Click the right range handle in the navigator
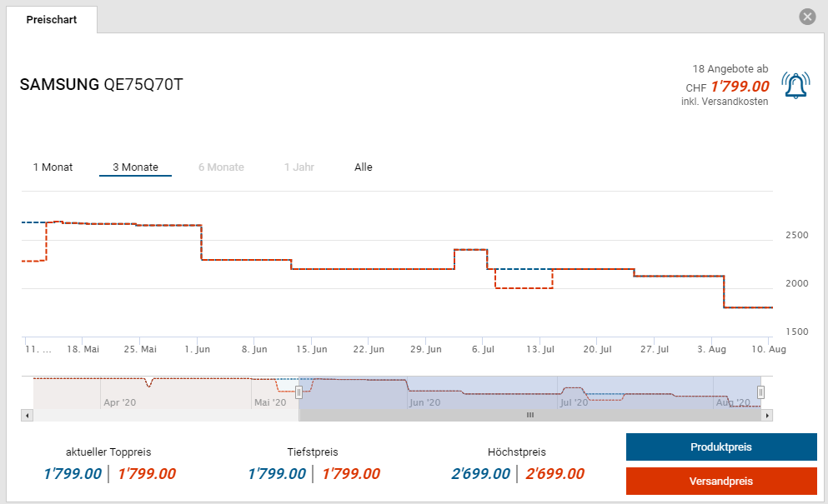The image size is (828, 504). [760, 392]
